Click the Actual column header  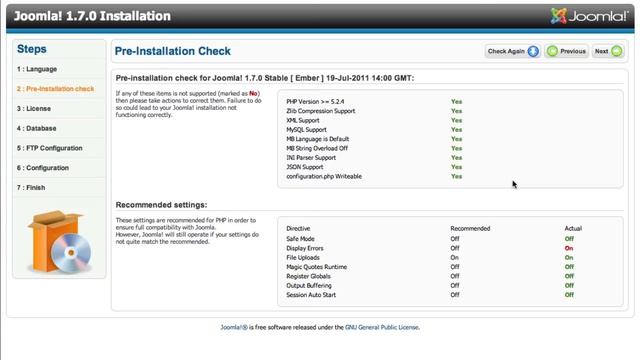click(x=573, y=229)
